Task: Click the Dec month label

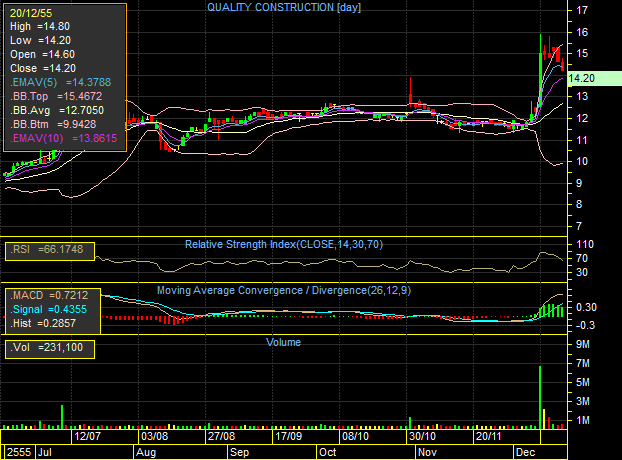Action: tap(525, 452)
